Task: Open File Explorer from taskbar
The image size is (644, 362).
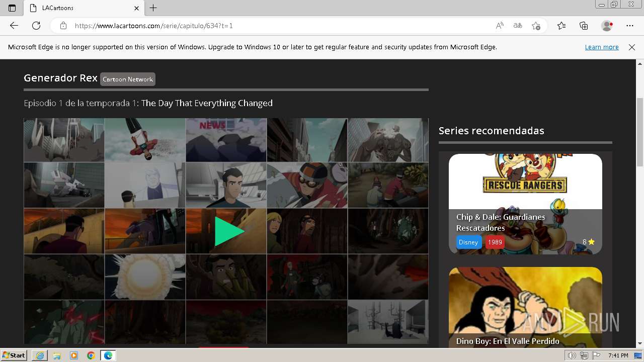Action: click(57, 355)
